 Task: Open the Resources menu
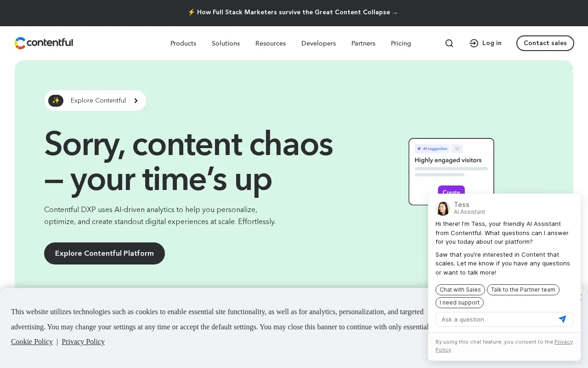tap(271, 43)
